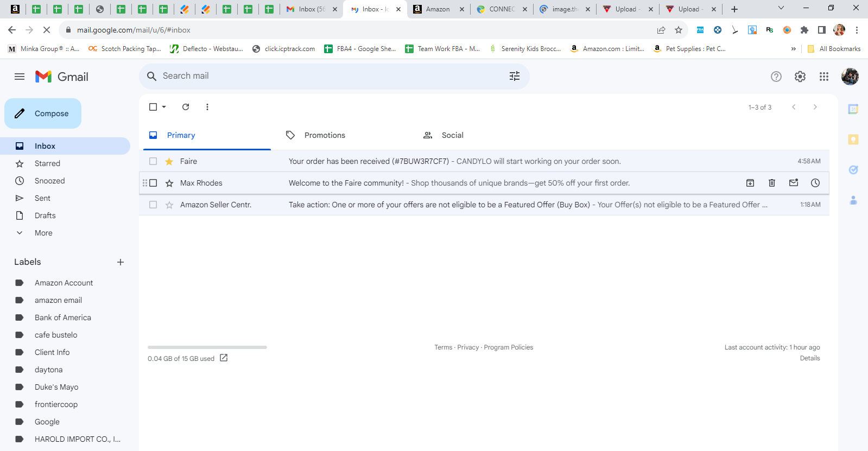The height and width of the screenshot is (451, 868).
Task: Switch to the Amazon browser tab
Action: pos(438,9)
